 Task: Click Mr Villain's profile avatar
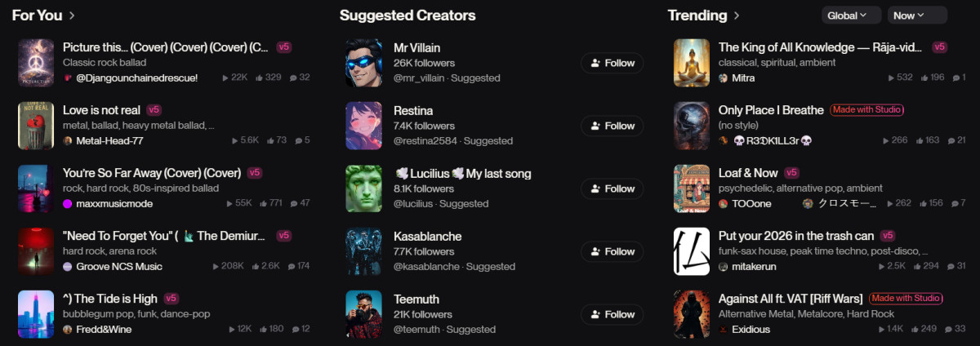363,63
